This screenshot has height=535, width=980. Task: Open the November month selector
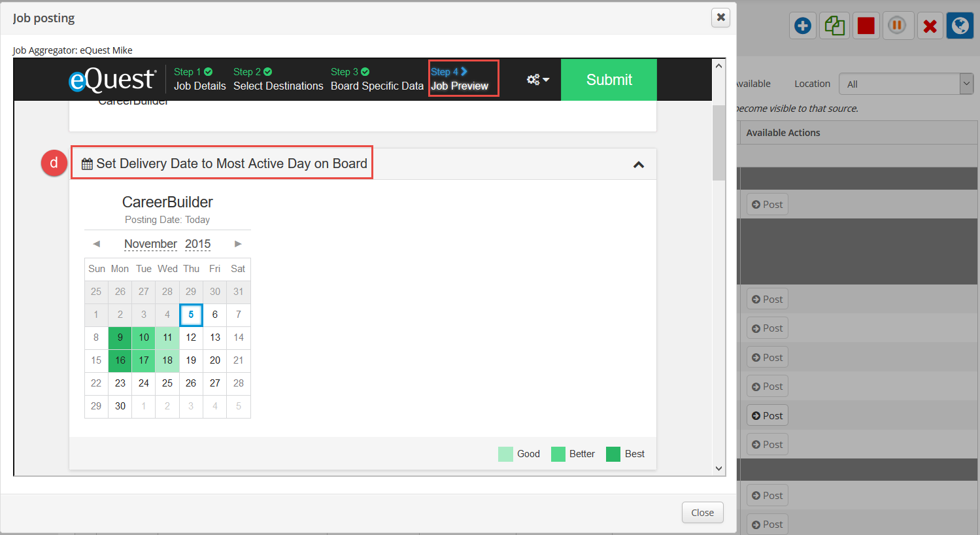coord(150,244)
